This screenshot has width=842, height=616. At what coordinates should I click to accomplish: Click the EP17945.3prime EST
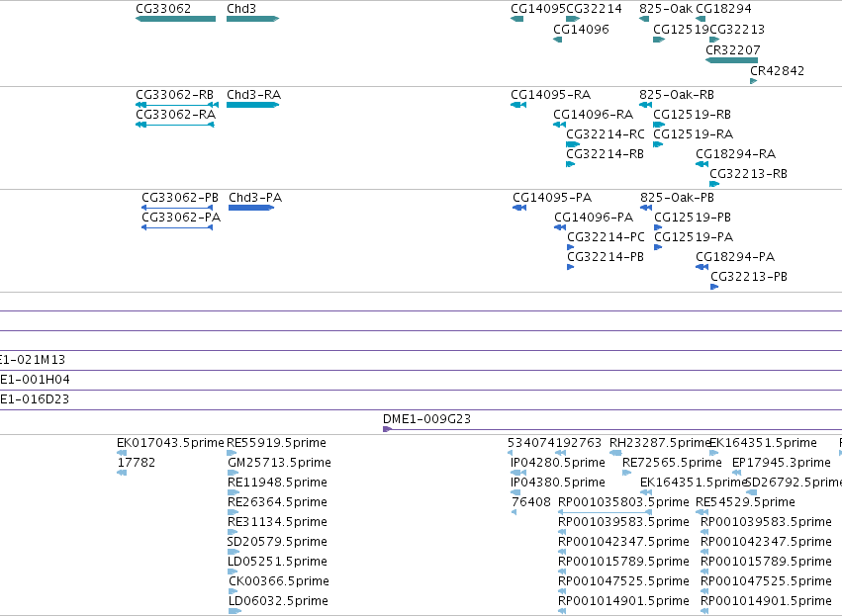coord(737,473)
